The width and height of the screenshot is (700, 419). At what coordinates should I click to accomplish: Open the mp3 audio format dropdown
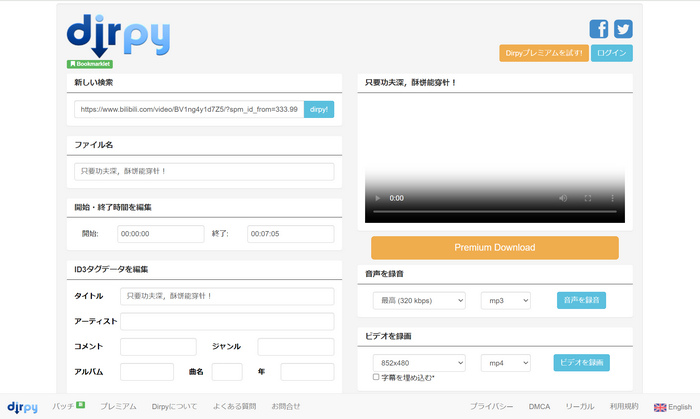coord(505,301)
